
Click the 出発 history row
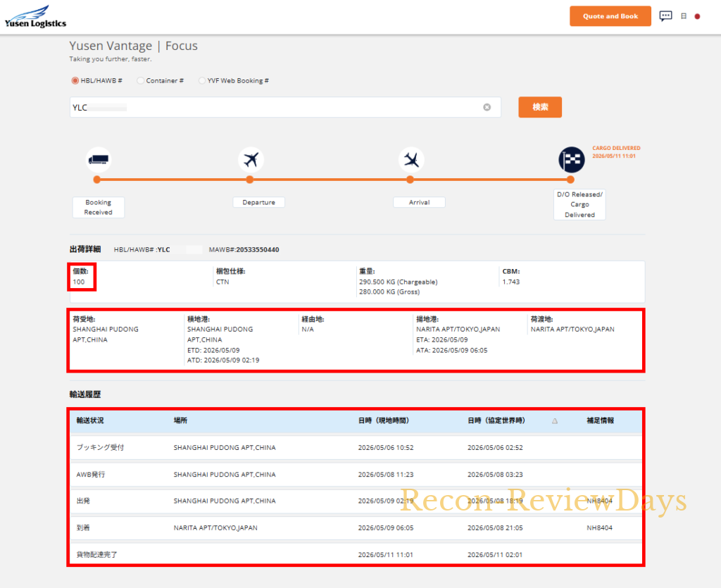point(356,501)
